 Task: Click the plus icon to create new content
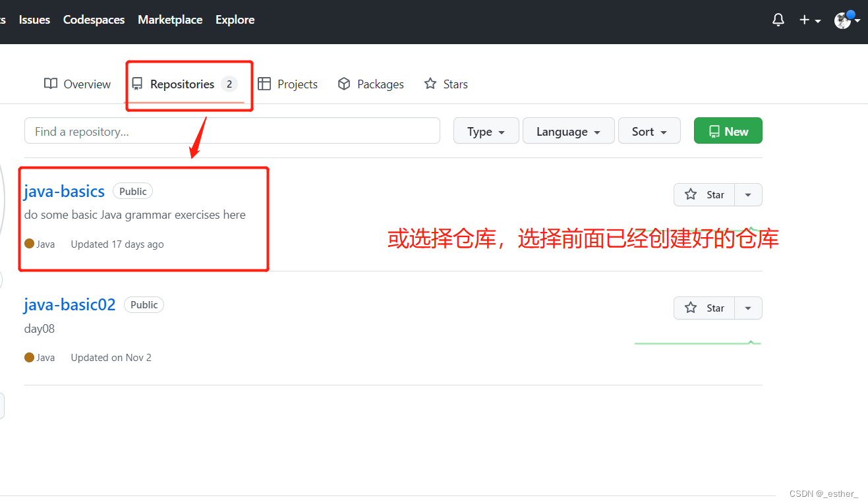(803, 20)
